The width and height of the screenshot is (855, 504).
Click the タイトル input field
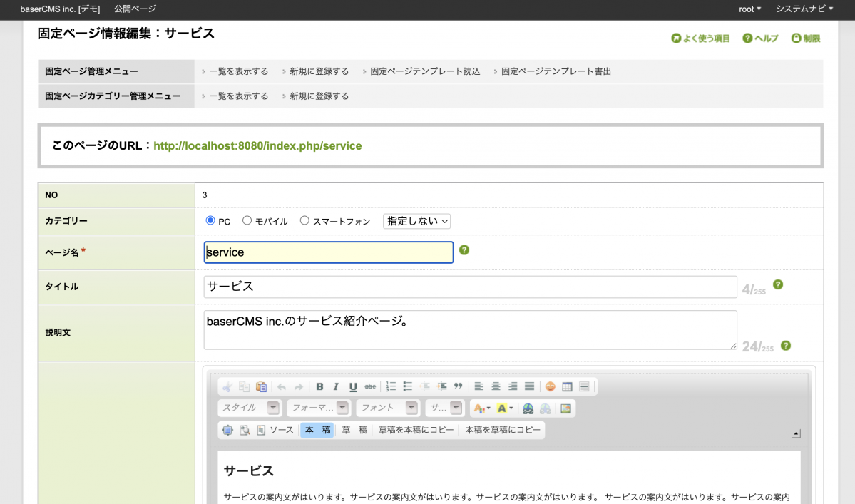(x=469, y=287)
